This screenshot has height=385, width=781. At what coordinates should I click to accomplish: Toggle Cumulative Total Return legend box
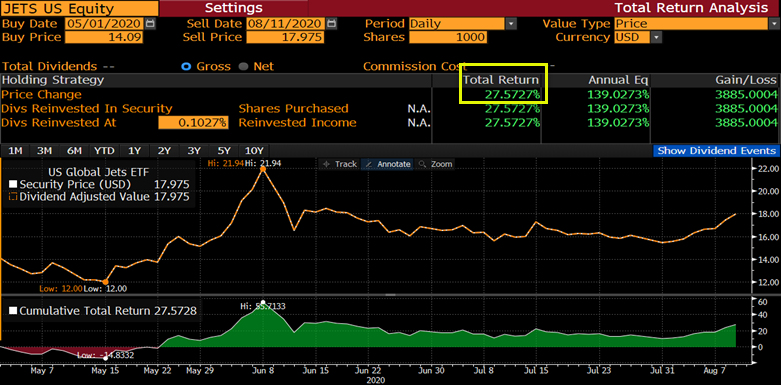[x=13, y=311]
